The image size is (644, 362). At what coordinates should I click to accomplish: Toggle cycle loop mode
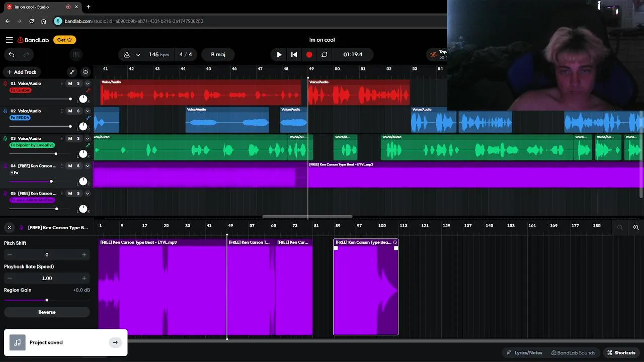point(324,54)
